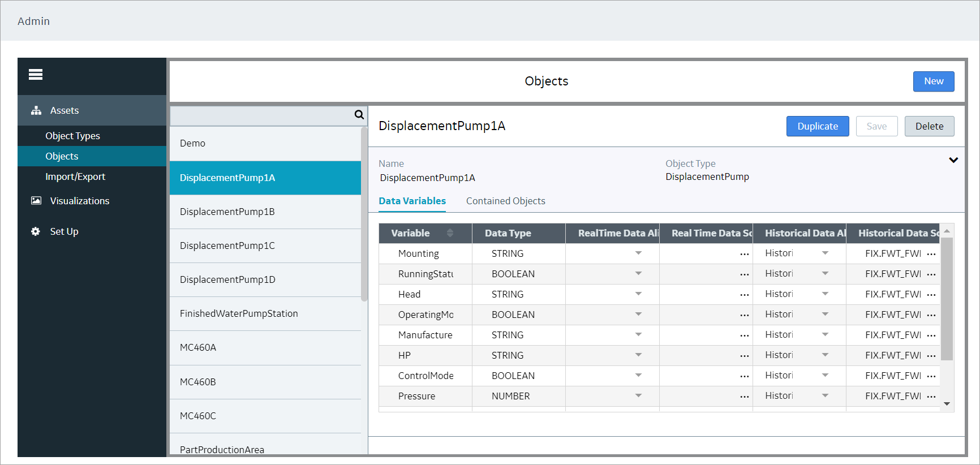The height and width of the screenshot is (465, 980).
Task: Open historical data source ellipsis for Head
Action: [x=931, y=295]
